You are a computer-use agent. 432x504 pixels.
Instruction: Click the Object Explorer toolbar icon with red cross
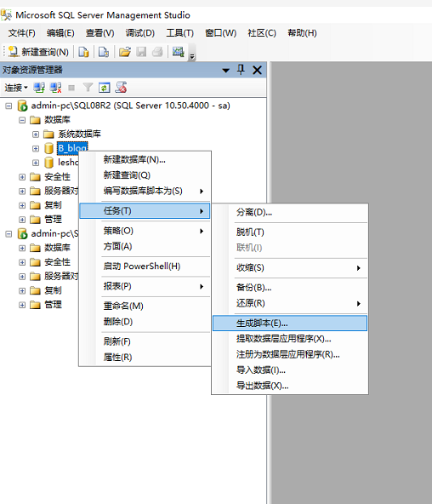click(121, 88)
